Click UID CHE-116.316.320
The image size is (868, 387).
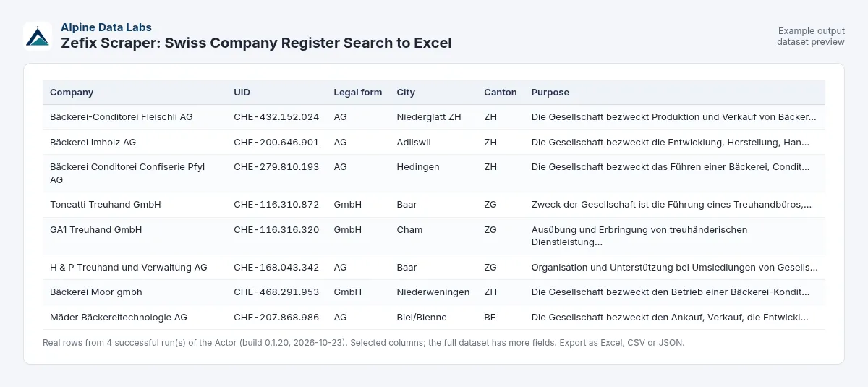(276, 230)
